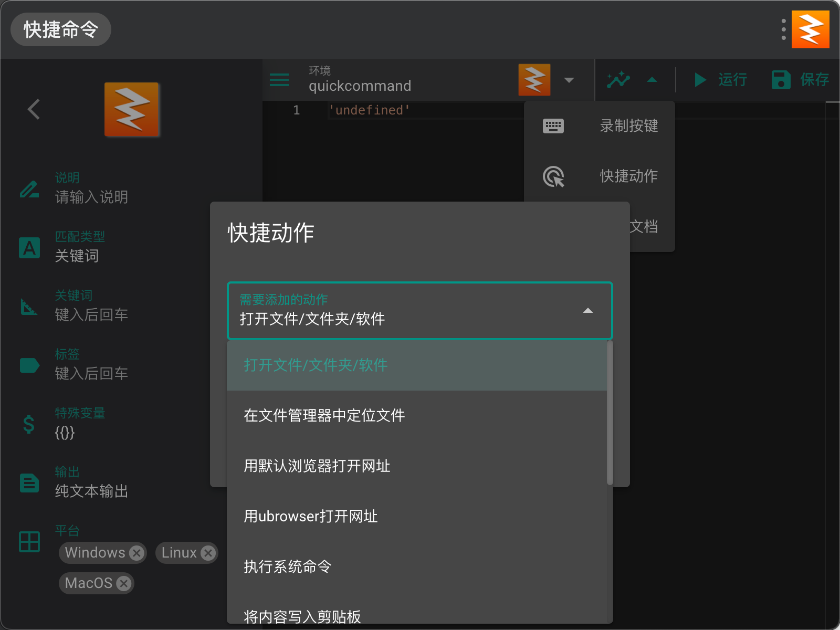Collapse the tools menu with up arrow

(x=652, y=80)
